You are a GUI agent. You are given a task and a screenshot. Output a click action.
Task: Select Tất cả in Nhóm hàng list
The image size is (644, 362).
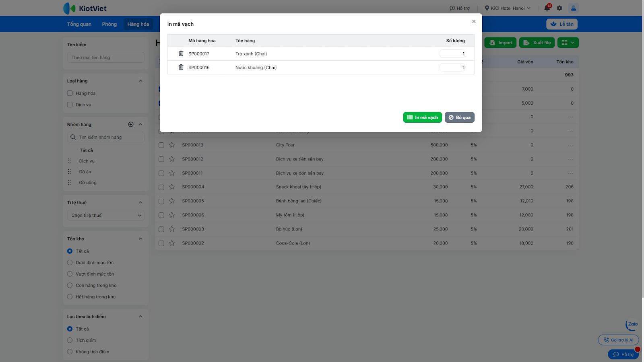coord(86,150)
